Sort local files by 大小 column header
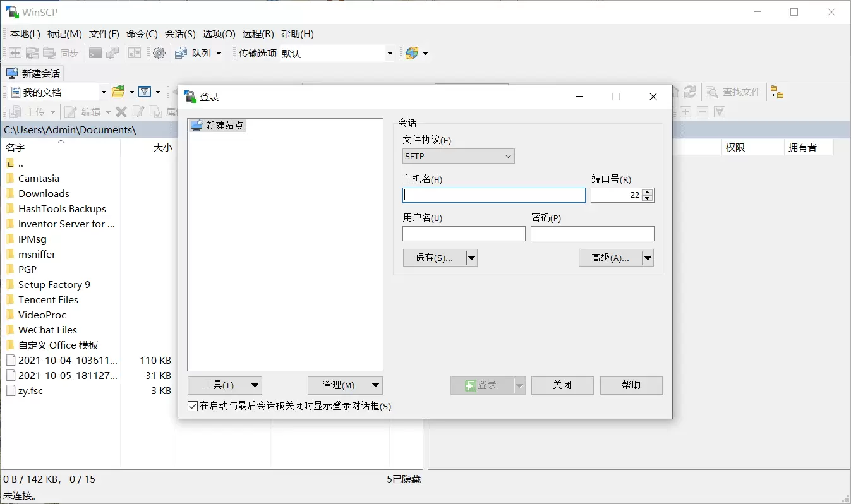Screen dimensions: 851x504 tap(148, 148)
